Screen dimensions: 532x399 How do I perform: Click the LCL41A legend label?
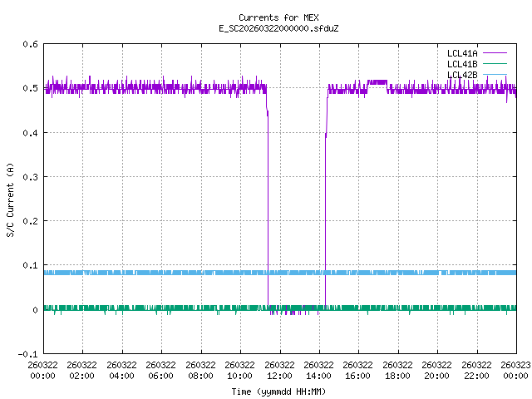[x=461, y=53]
